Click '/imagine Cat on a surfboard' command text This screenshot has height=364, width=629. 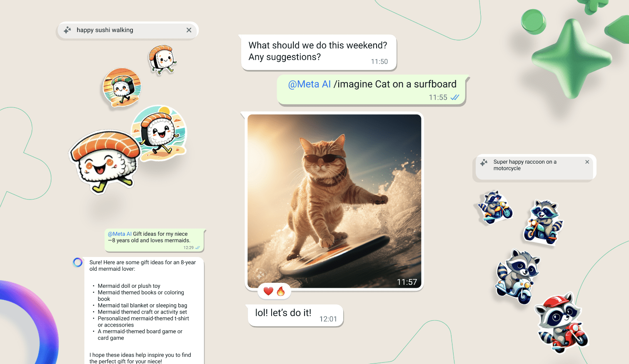pyautogui.click(x=395, y=84)
